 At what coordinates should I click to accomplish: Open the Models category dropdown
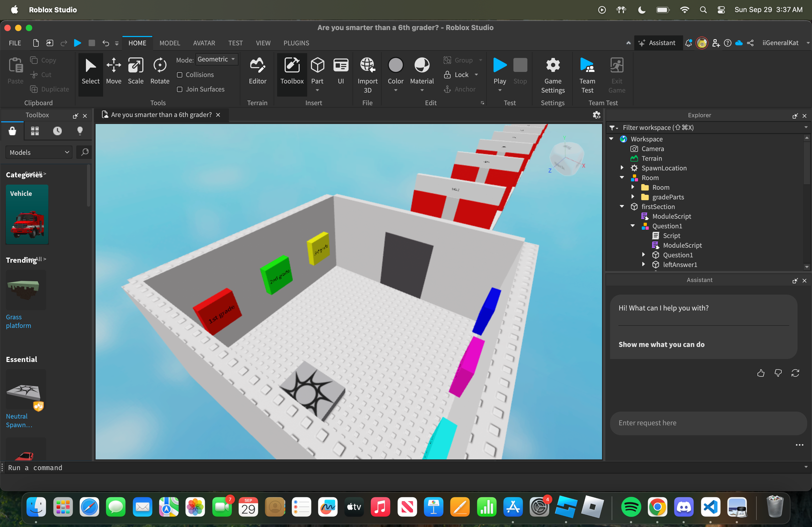click(39, 152)
